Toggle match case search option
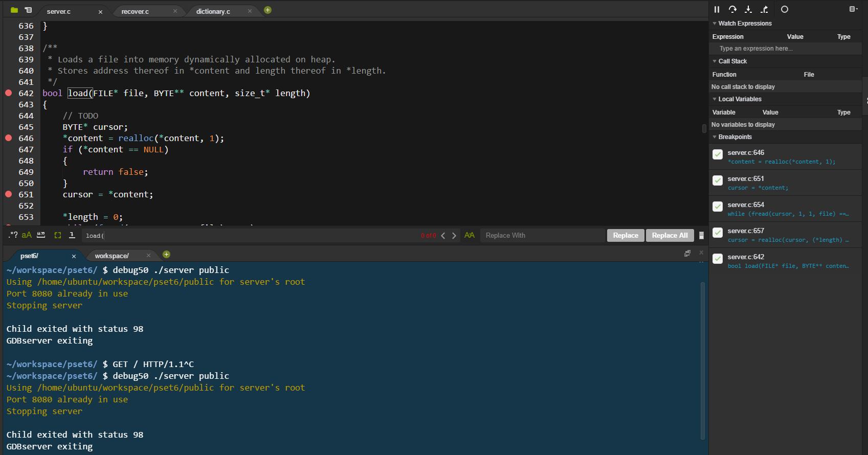Screen dimensions: 868x455 point(27,235)
